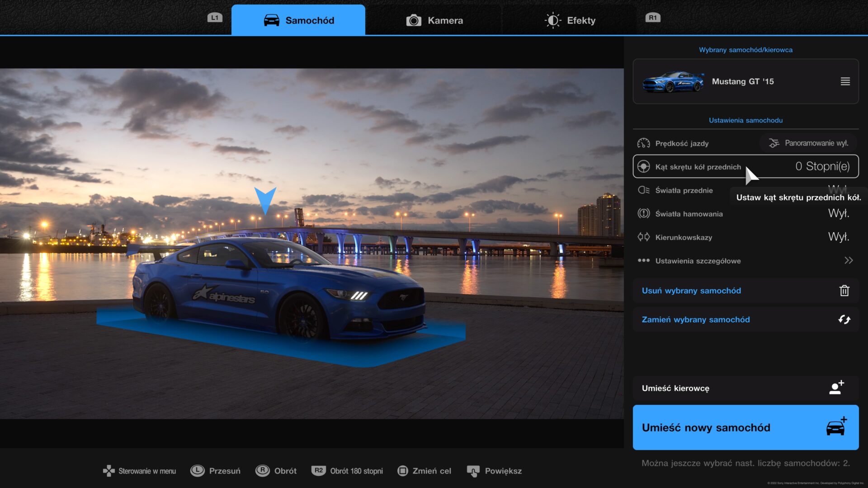Toggle the Panoramowanie wył. option
868x488 pixels.
(x=808, y=143)
